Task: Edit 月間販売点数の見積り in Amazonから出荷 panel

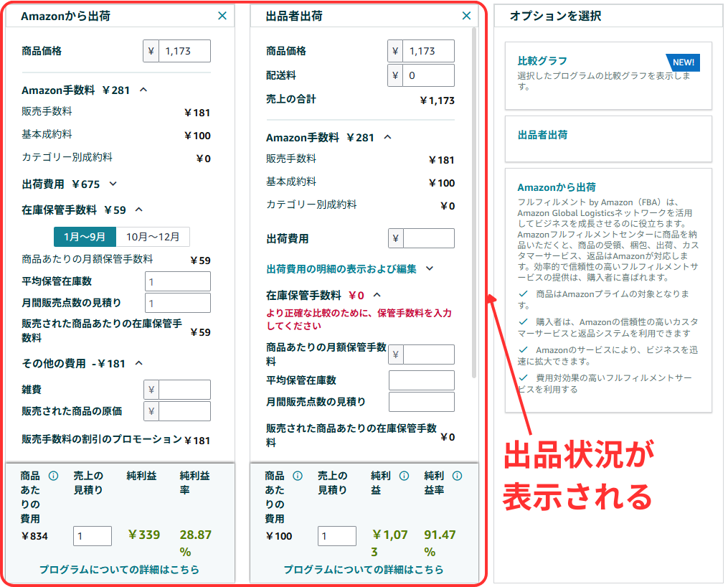Action: (x=178, y=303)
